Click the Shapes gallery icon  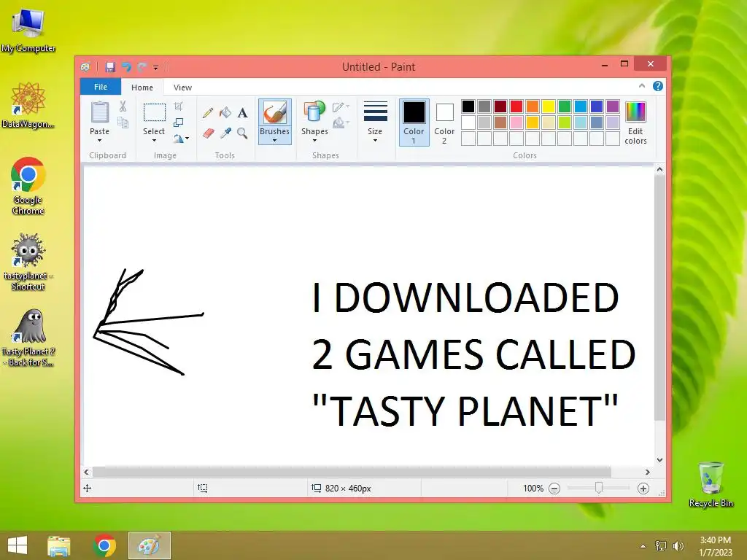pos(314,113)
